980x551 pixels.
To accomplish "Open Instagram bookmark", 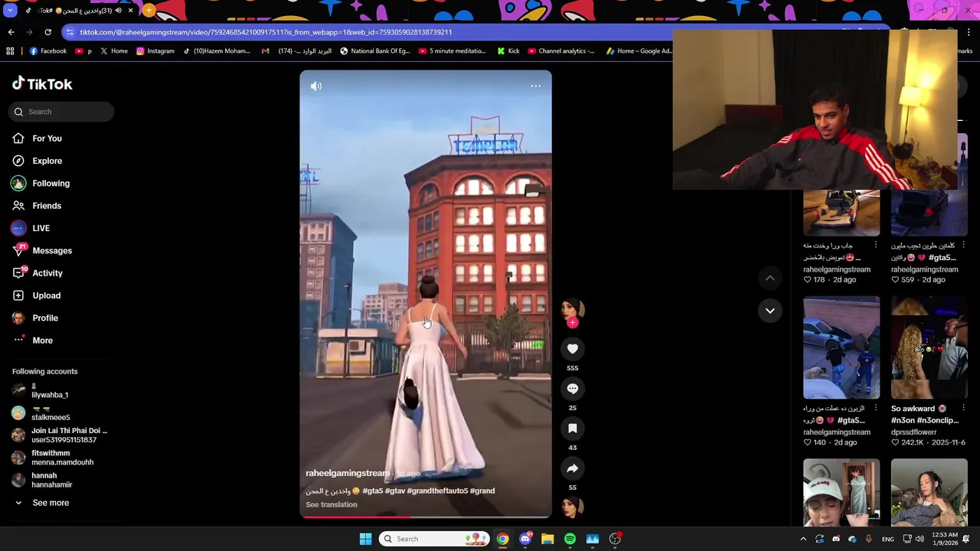I will (x=155, y=51).
